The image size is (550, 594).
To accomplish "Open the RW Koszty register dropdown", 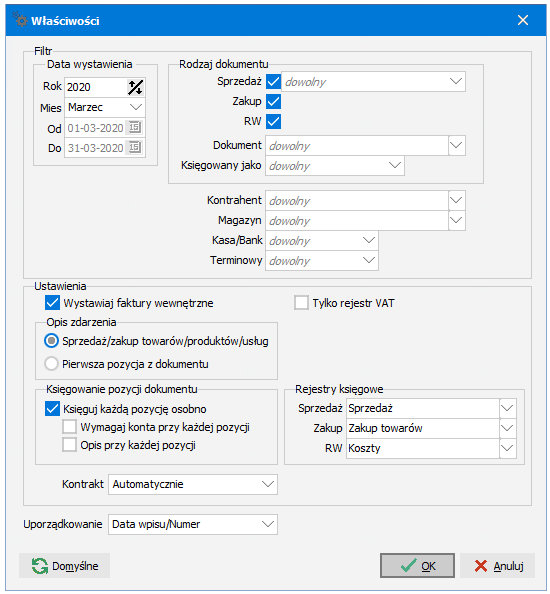I will pyautogui.click(x=507, y=448).
